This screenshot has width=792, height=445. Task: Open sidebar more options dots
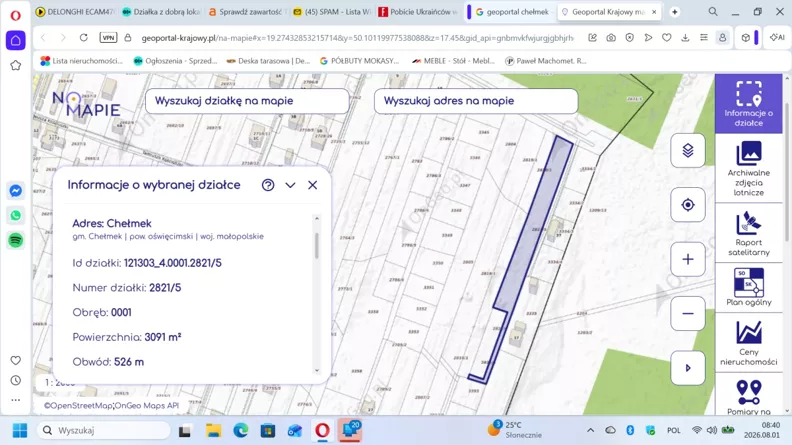click(16, 400)
